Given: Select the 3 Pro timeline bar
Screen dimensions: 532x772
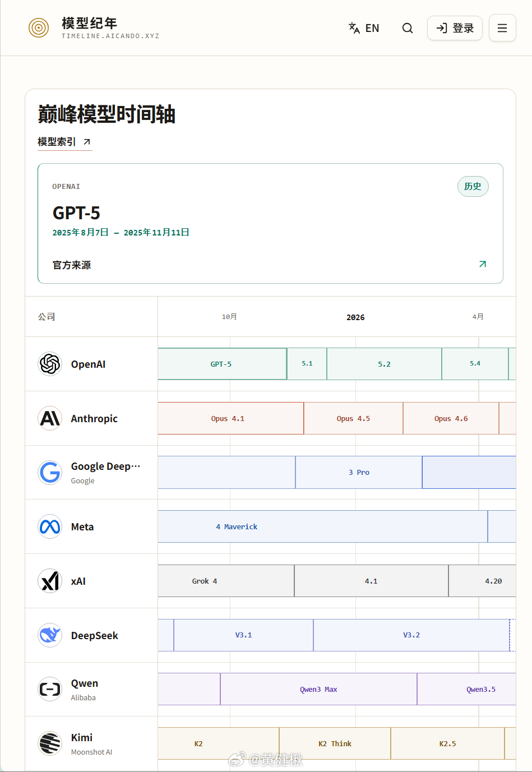Looking at the screenshot, I should pyautogui.click(x=359, y=473).
